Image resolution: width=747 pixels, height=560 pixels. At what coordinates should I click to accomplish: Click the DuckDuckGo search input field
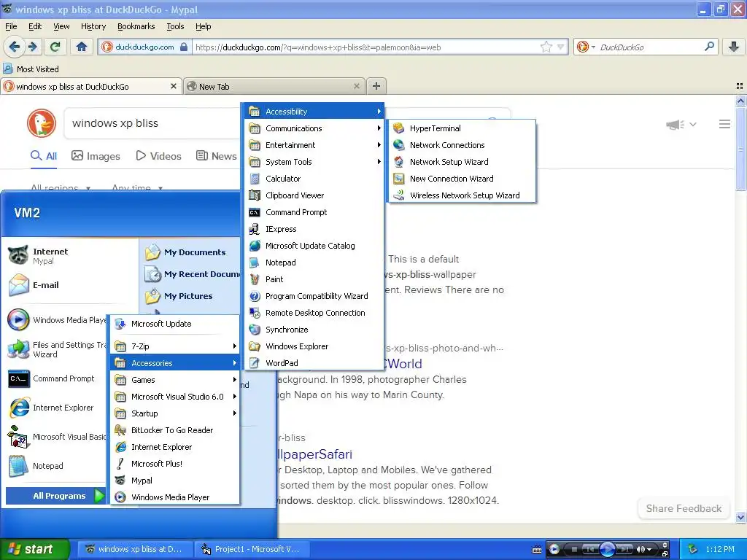click(152, 123)
